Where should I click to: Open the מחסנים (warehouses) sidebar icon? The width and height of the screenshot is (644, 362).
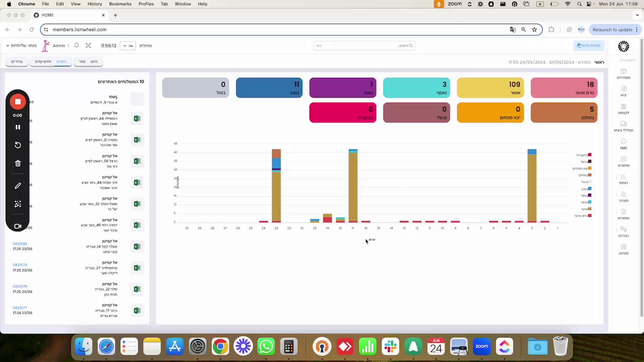[623, 159]
